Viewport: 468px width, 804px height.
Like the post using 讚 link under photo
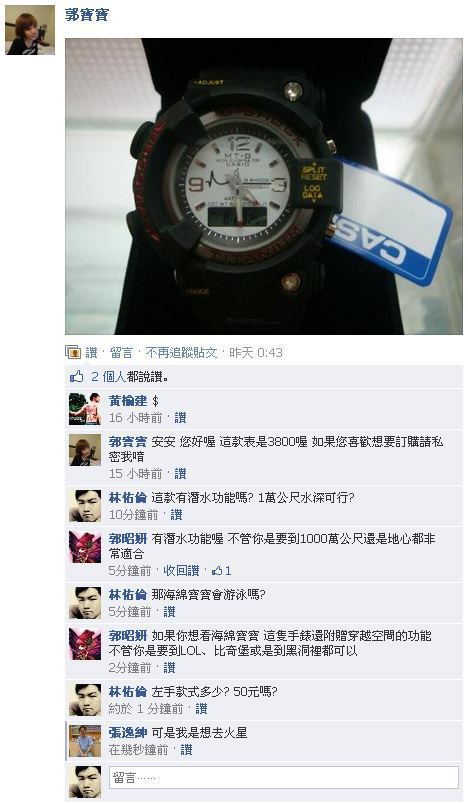tap(91, 352)
